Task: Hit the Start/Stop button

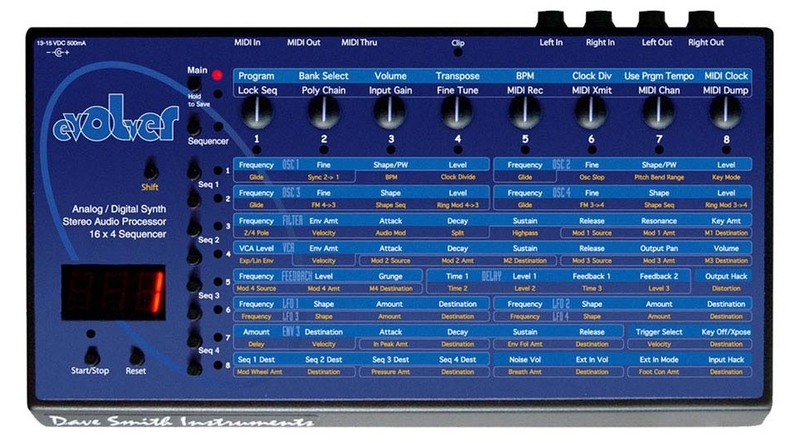Action: [x=91, y=356]
